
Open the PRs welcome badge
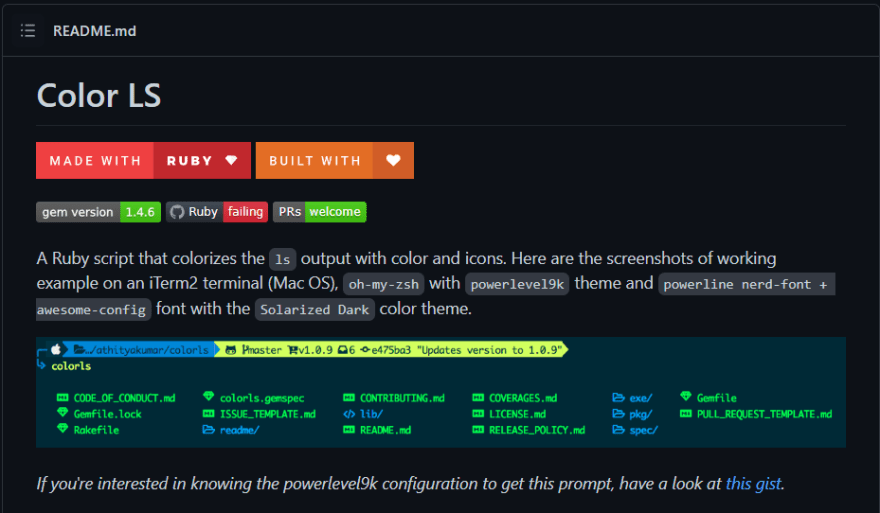pos(319,212)
